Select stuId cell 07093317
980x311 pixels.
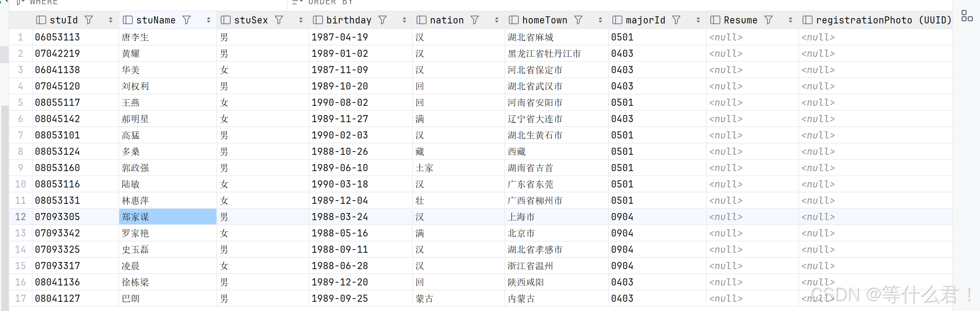pos(75,266)
